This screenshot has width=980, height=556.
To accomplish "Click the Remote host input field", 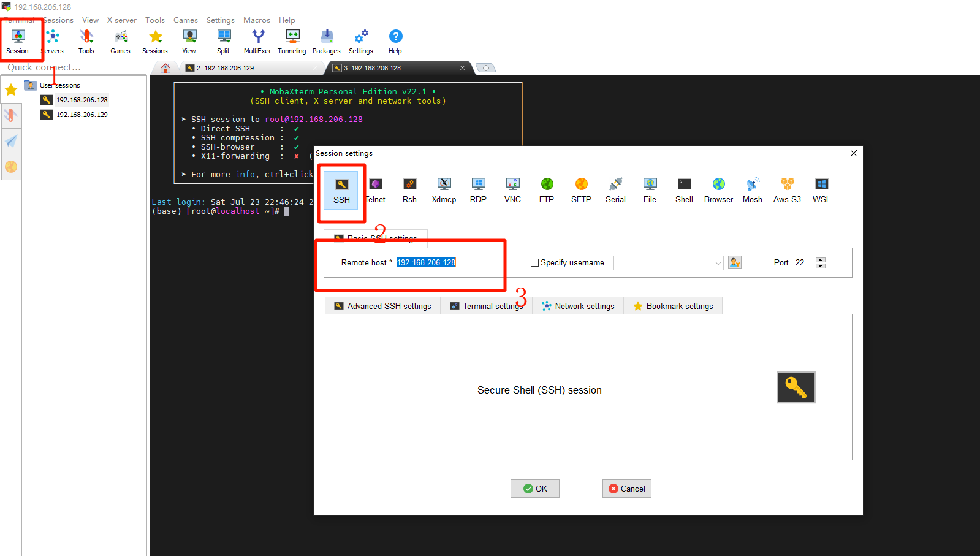I will click(x=444, y=263).
